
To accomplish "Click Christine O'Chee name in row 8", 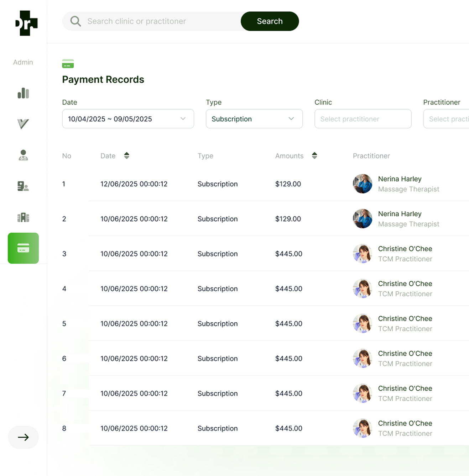I will pyautogui.click(x=405, y=423).
